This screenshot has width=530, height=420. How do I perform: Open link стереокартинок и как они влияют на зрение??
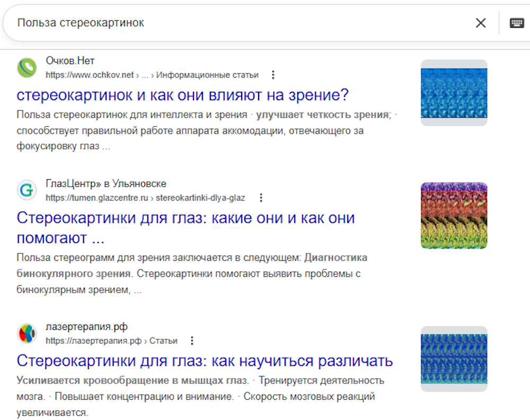click(x=182, y=95)
